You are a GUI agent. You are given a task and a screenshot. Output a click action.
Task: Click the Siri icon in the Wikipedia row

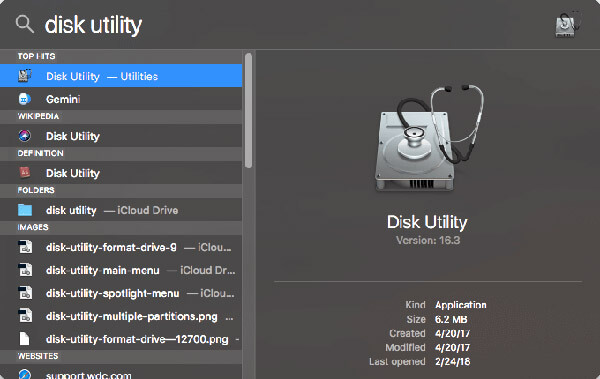tap(24, 136)
